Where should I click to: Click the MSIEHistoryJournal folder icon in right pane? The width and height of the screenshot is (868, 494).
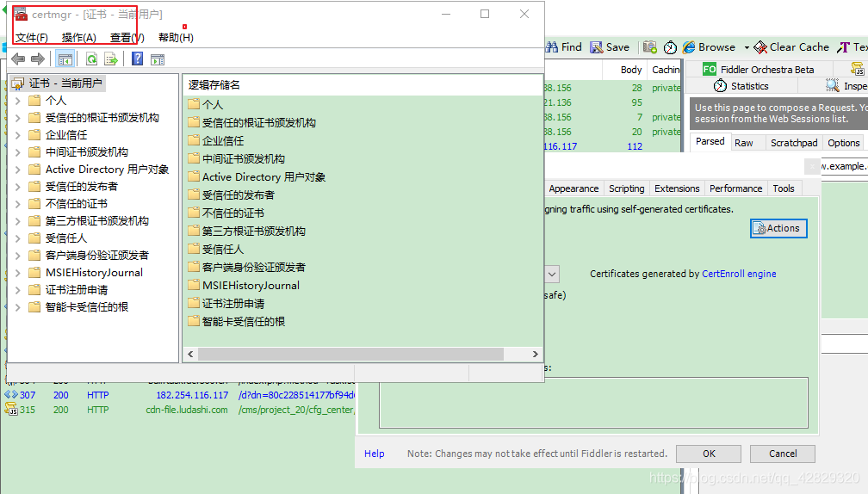tap(194, 285)
